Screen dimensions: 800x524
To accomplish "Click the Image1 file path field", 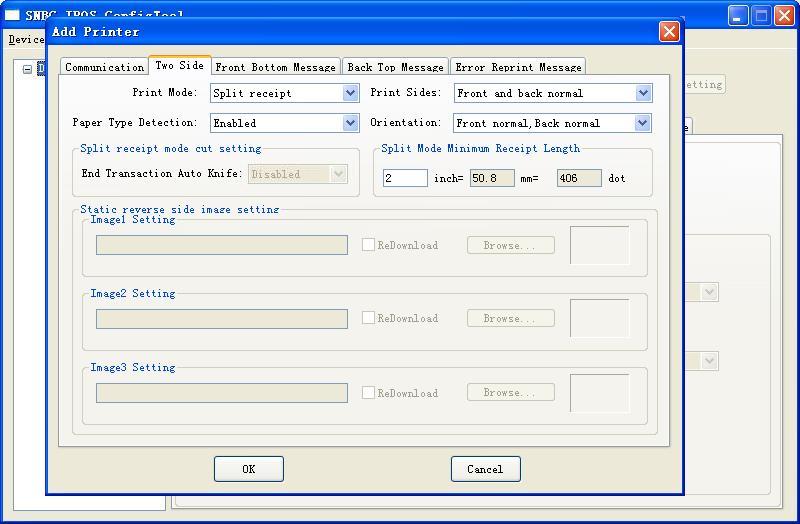I will [x=222, y=245].
